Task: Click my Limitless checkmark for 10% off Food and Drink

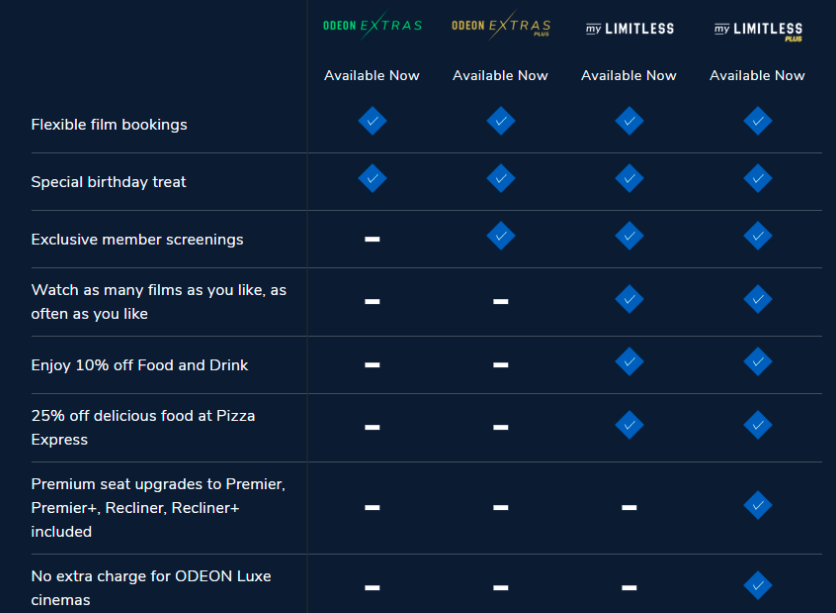Action: [629, 362]
